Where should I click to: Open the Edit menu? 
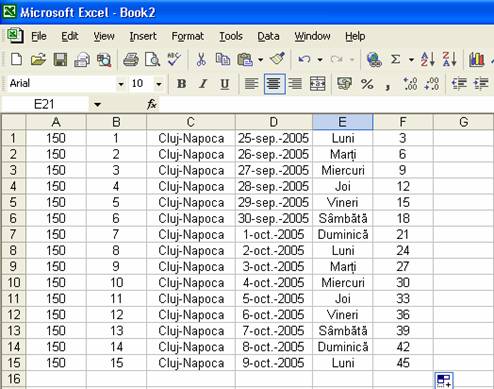69,36
